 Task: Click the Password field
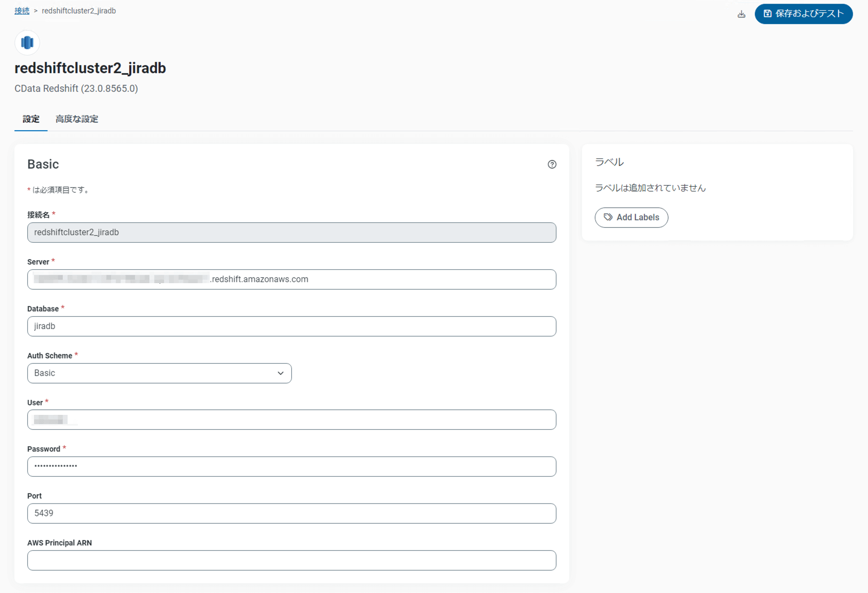(x=291, y=467)
